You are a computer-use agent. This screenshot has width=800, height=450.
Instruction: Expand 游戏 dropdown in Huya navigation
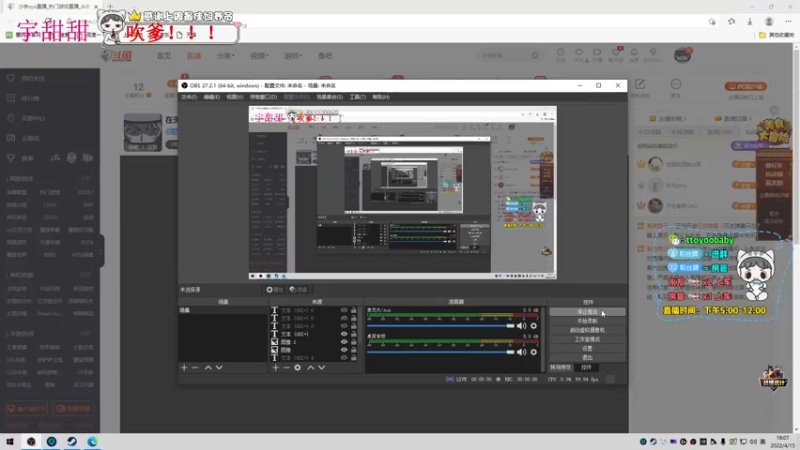293,56
